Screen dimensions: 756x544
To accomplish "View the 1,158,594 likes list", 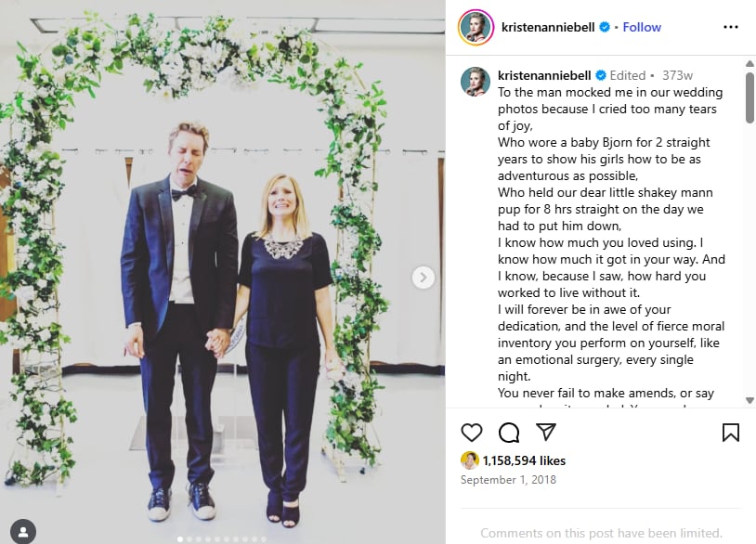I will coord(524,460).
